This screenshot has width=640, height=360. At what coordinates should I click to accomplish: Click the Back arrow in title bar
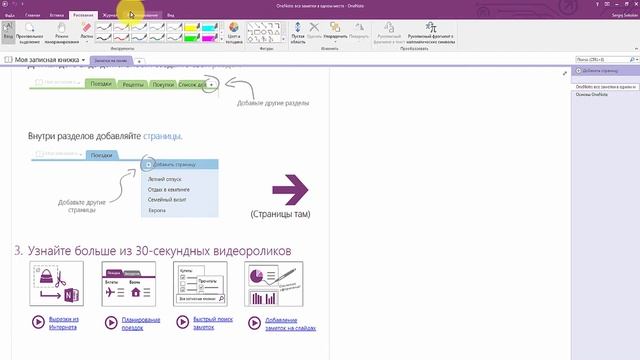pyautogui.click(x=5, y=4)
